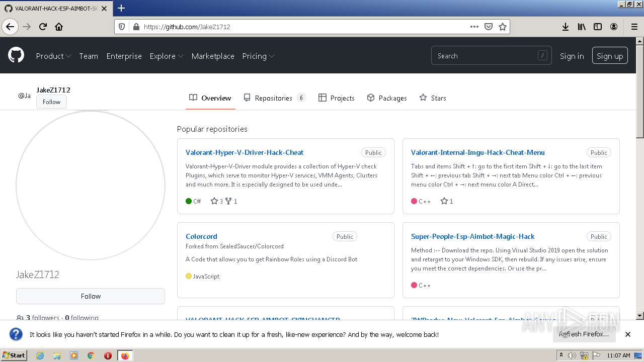Viewport: 644px width, 362px height.
Task: Click the JakeZ1712 profile avatar
Action: 91,186
